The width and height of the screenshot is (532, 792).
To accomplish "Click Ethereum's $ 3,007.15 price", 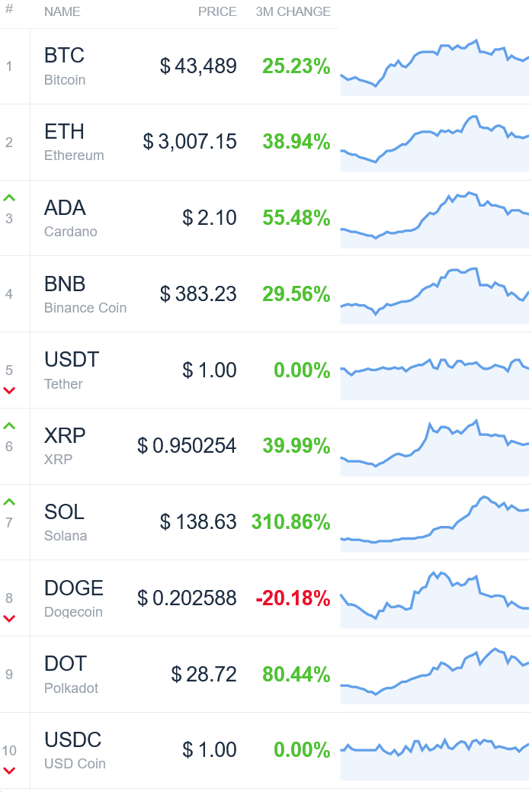I will pos(190,142).
